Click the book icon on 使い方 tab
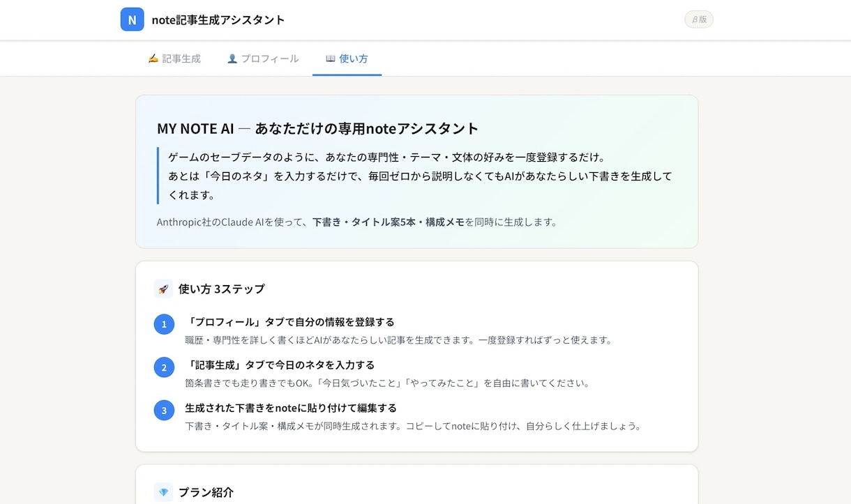The width and height of the screenshot is (851, 504). [331, 59]
